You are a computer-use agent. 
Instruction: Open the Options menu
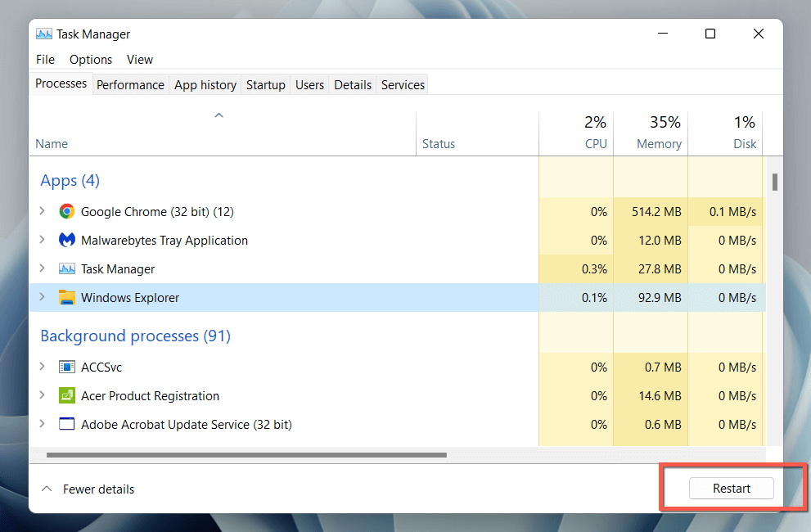pos(90,59)
